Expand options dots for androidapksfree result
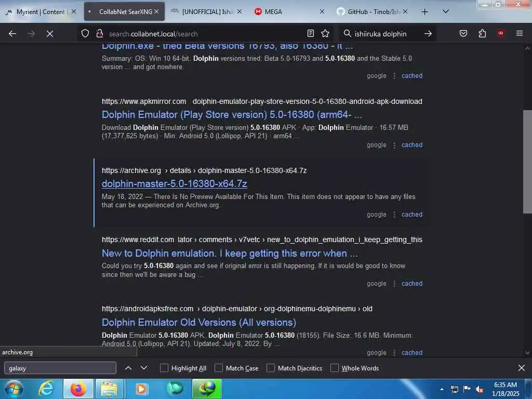532x399 pixels. 394,353
